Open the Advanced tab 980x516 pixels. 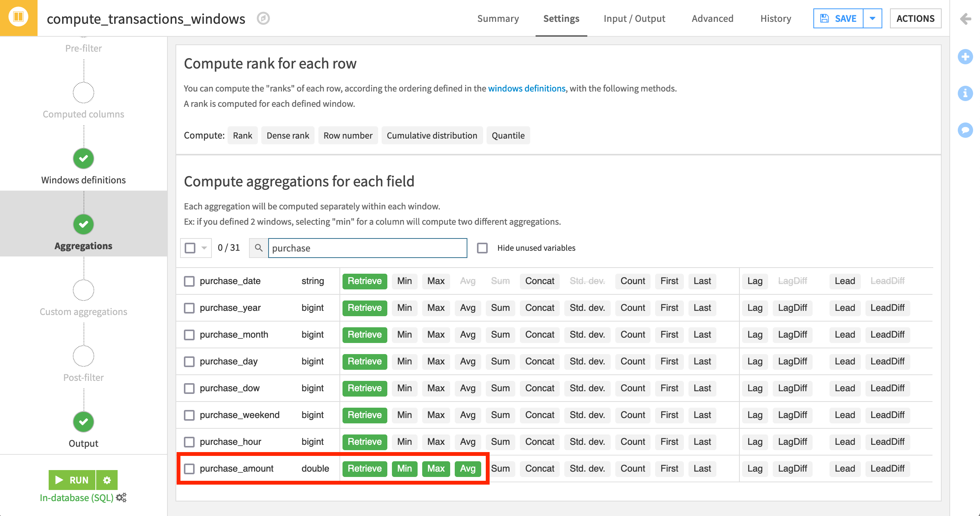click(713, 18)
